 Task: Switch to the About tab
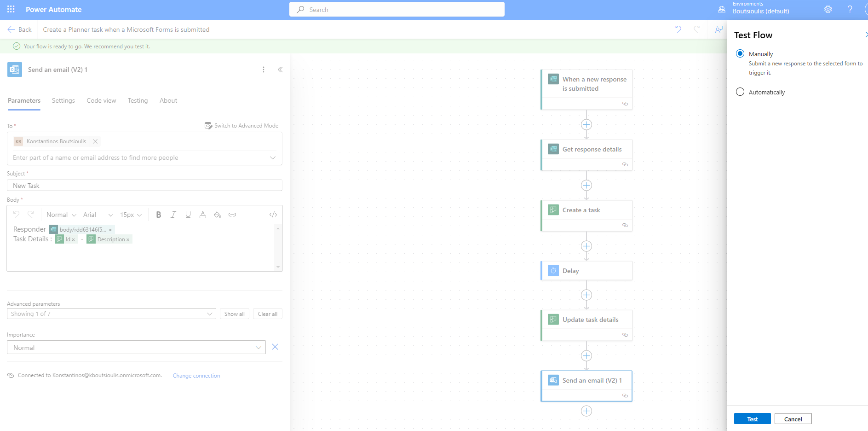click(168, 100)
